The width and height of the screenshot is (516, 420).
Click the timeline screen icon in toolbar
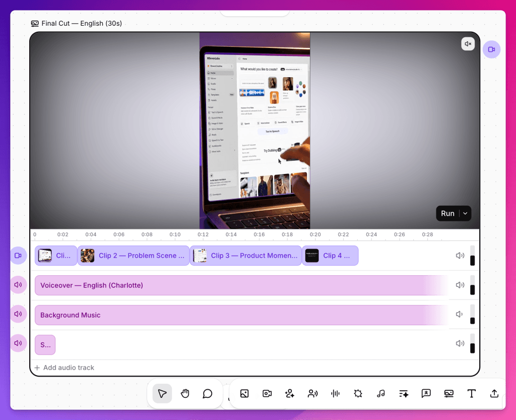tap(449, 393)
